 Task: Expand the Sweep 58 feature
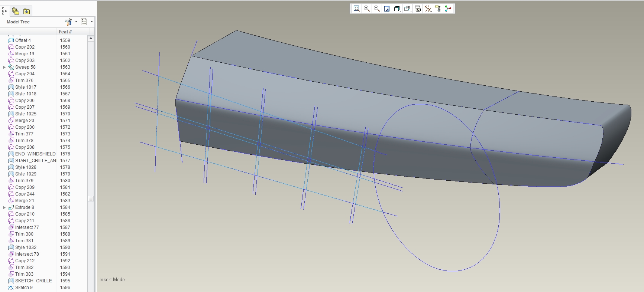coord(4,67)
